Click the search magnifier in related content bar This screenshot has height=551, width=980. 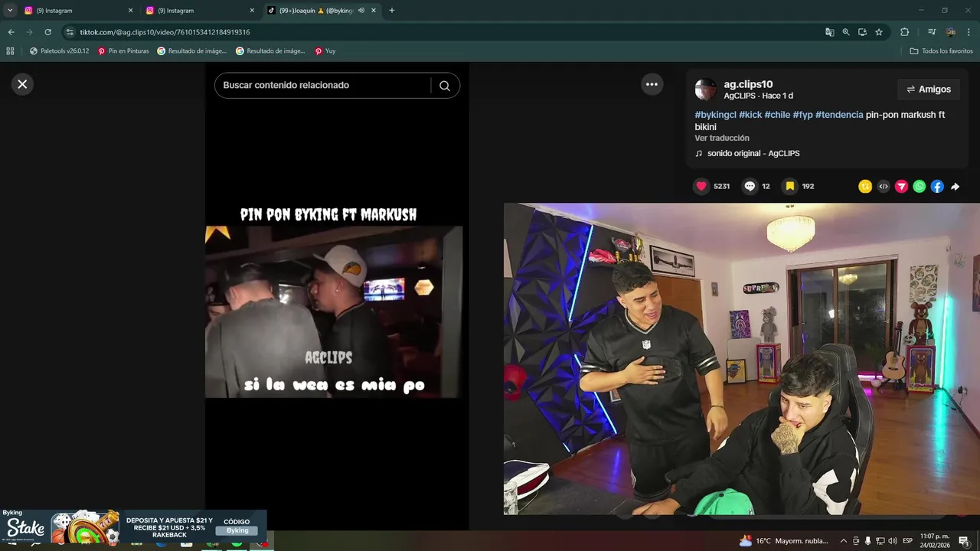point(445,86)
